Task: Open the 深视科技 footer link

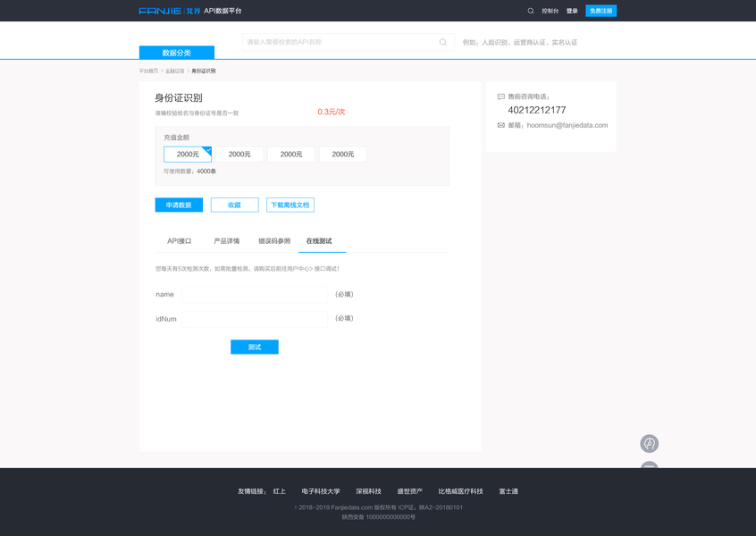Action: pyautogui.click(x=368, y=491)
